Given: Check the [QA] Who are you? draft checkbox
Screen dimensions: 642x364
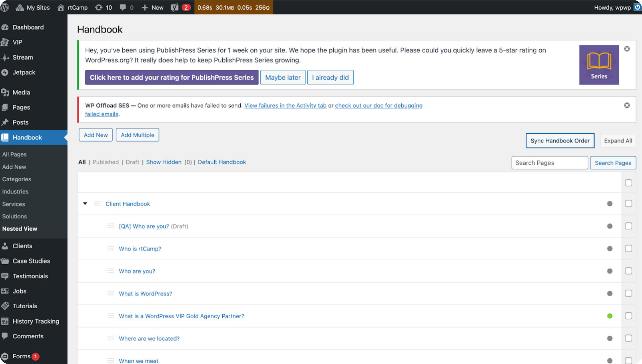Looking at the screenshot, I should pyautogui.click(x=629, y=226).
